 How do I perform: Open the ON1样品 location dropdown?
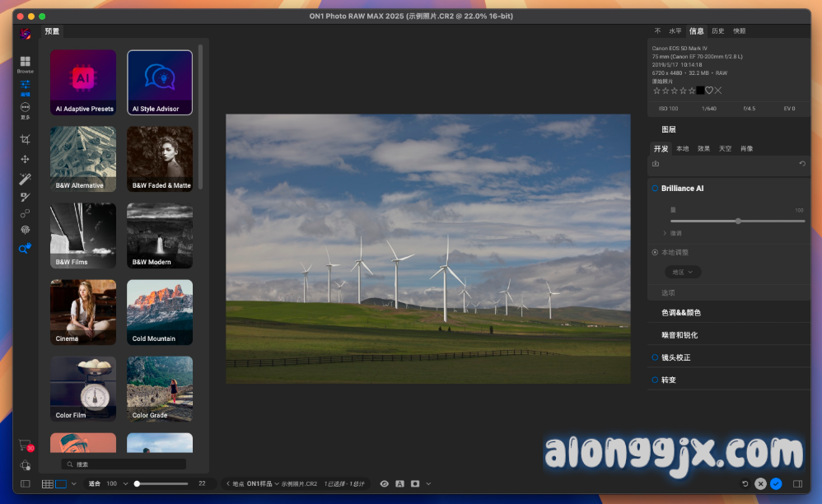click(x=263, y=484)
